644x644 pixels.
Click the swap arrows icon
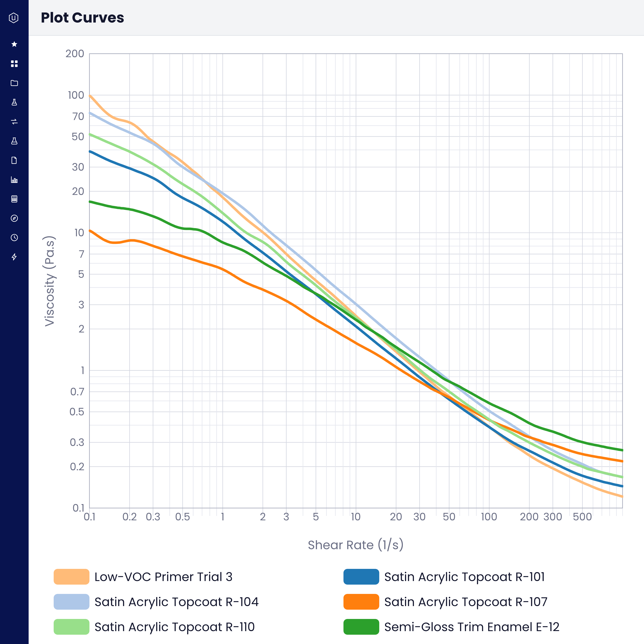tap(14, 122)
